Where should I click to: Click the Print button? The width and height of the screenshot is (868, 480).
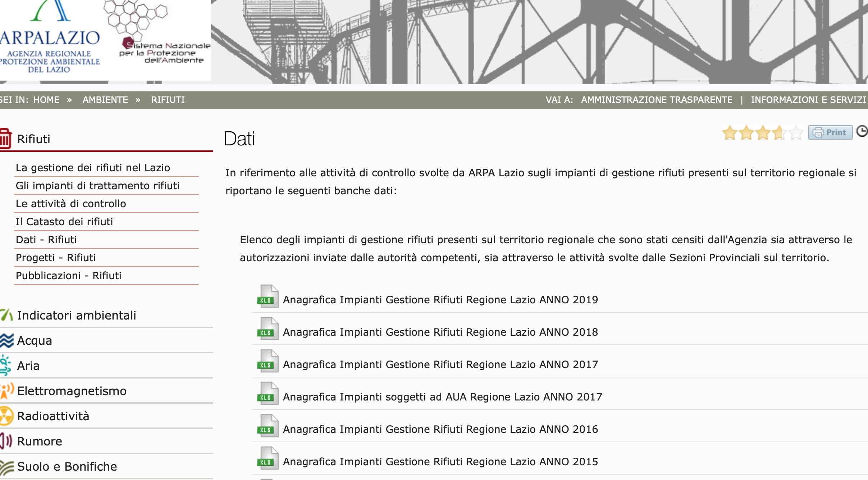pos(830,132)
